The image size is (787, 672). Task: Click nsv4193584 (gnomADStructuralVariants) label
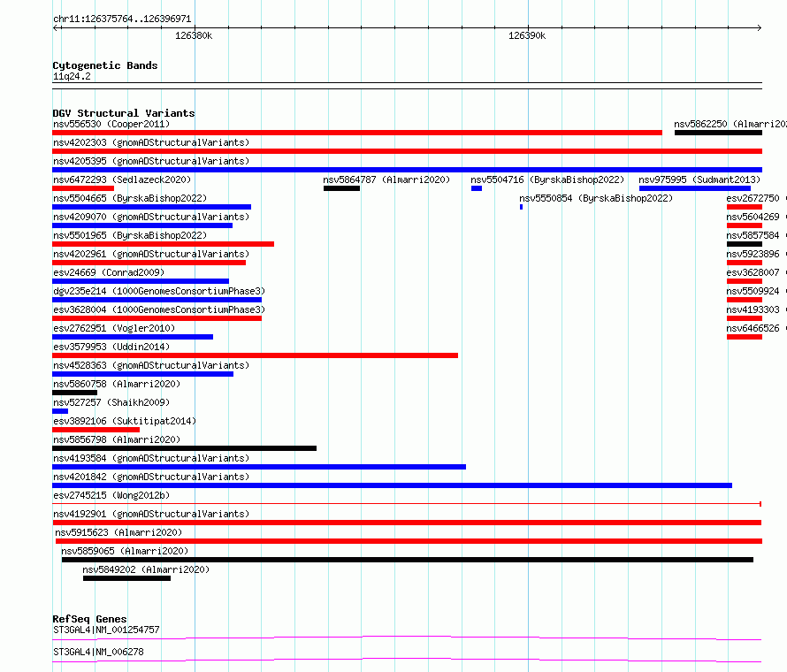click(151, 458)
